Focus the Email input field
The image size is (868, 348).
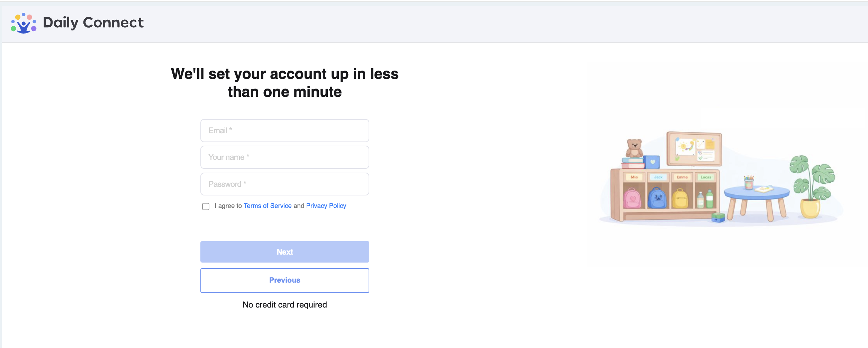point(284,130)
